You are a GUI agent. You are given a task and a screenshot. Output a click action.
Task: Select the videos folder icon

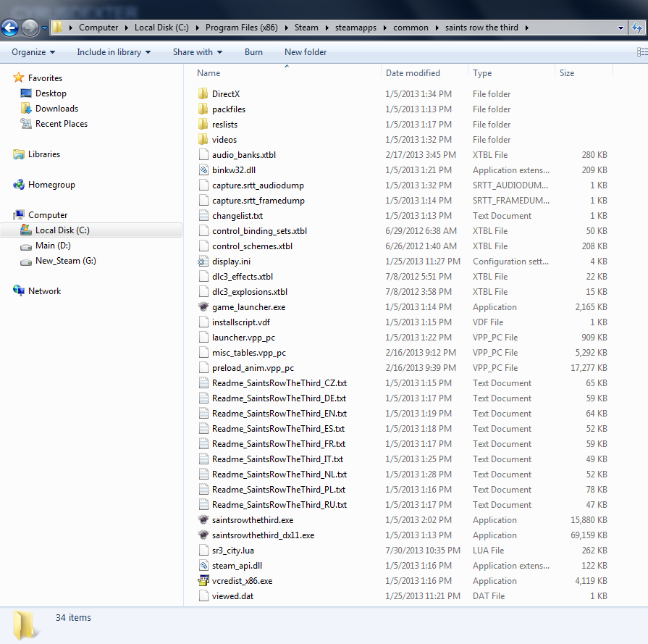pyautogui.click(x=203, y=140)
